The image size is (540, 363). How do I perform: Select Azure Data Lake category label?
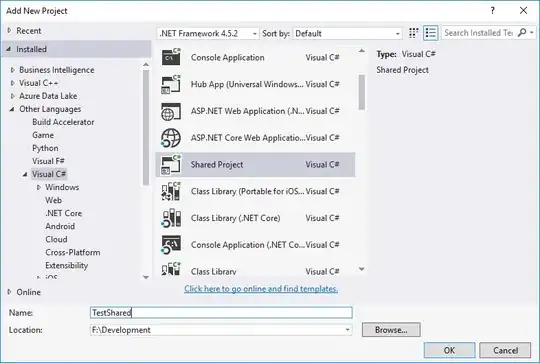click(48, 96)
